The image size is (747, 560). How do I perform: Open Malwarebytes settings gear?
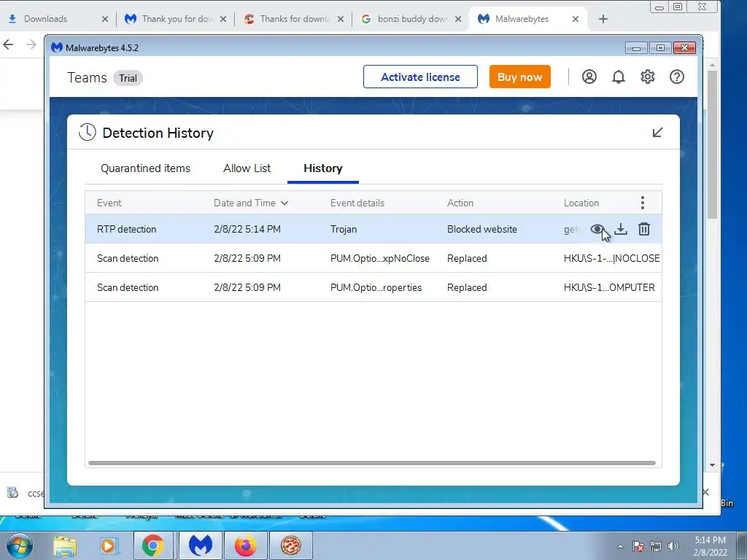pyautogui.click(x=648, y=77)
